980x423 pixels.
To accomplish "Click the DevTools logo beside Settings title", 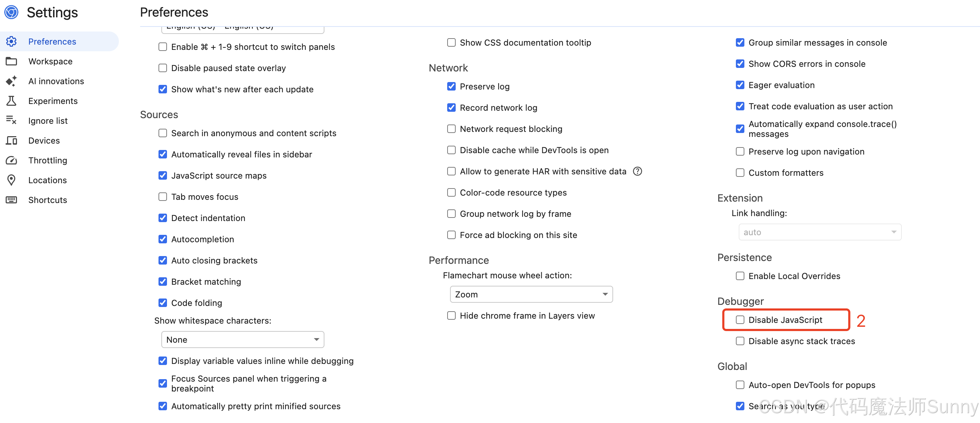I will [x=11, y=12].
